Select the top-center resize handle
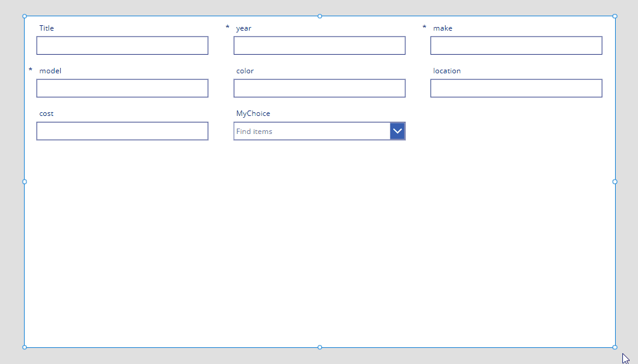The width and height of the screenshot is (638, 364). click(x=319, y=16)
